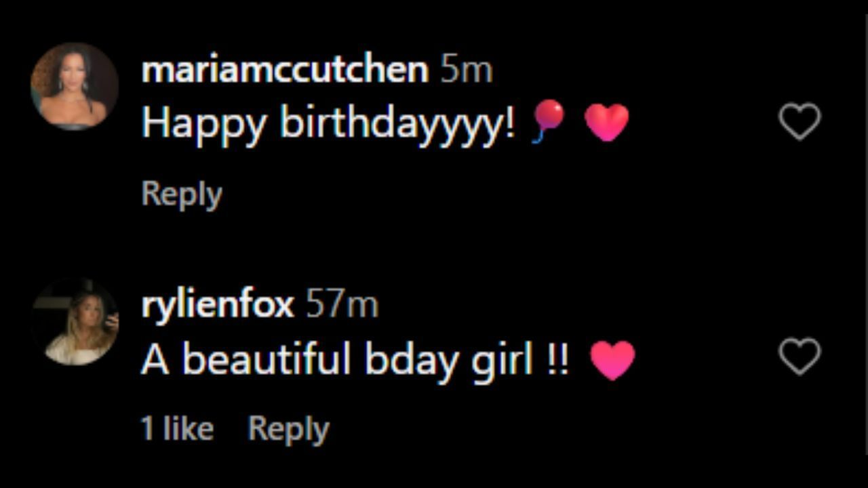Like mariamccutchen's comment with the heart icon
Image resolution: width=868 pixels, height=488 pixels.
pyautogui.click(x=800, y=122)
